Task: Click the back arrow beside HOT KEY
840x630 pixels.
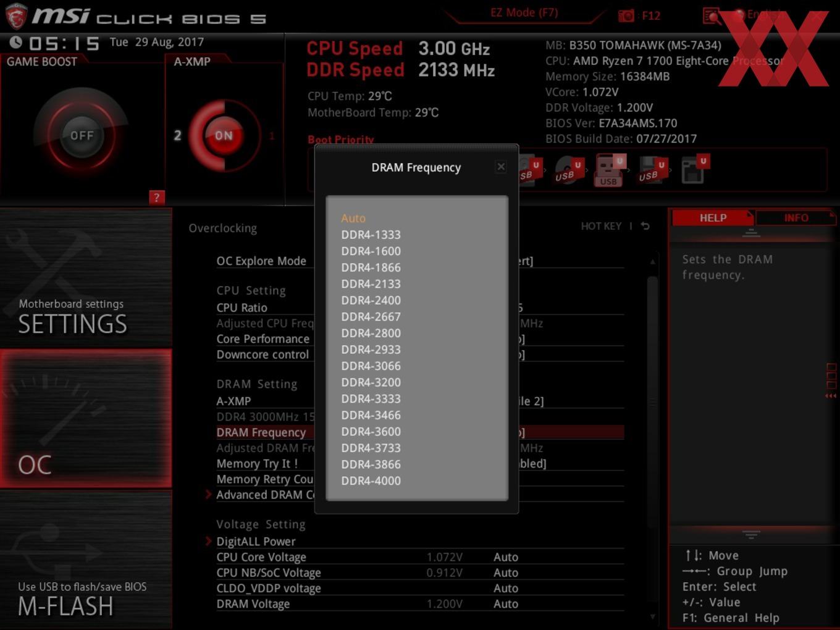Action: [x=645, y=226]
